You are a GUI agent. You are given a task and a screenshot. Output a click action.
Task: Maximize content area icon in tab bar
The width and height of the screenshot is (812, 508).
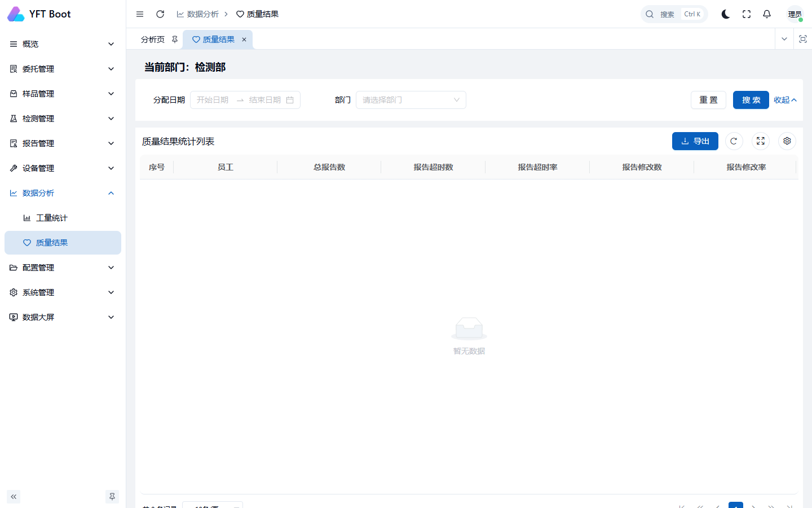coord(803,39)
